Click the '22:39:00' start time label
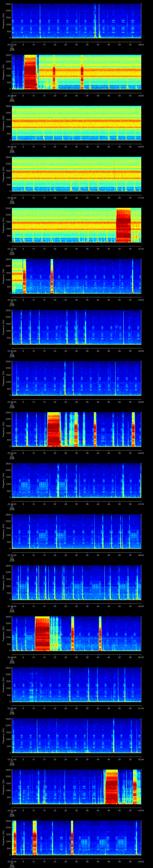 (x=12, y=147)
